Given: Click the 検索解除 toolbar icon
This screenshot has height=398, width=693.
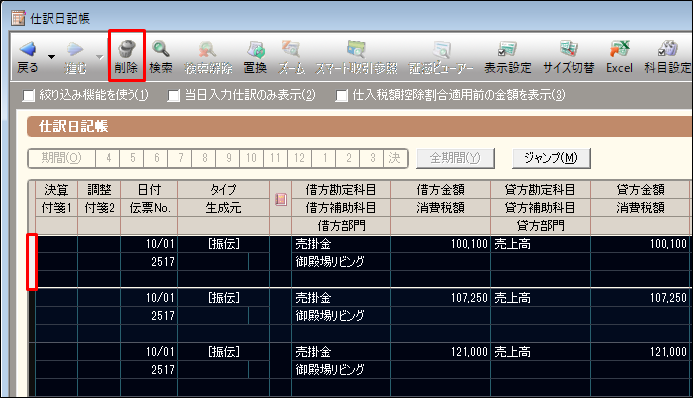Looking at the screenshot, I should [x=207, y=49].
